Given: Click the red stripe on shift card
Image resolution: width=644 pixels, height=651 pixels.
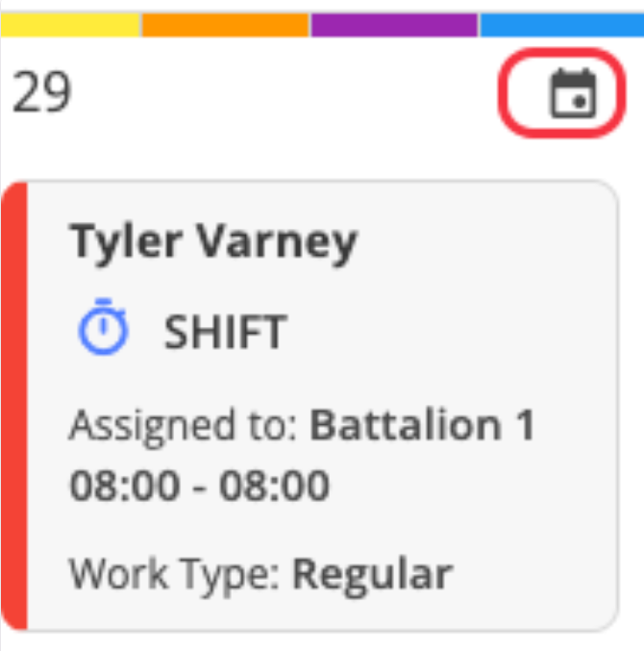Looking at the screenshot, I should (14, 406).
